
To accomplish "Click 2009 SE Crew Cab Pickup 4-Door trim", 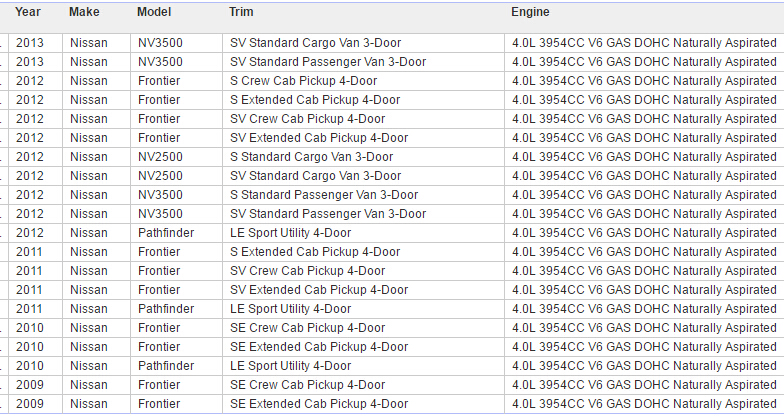I will click(307, 385).
